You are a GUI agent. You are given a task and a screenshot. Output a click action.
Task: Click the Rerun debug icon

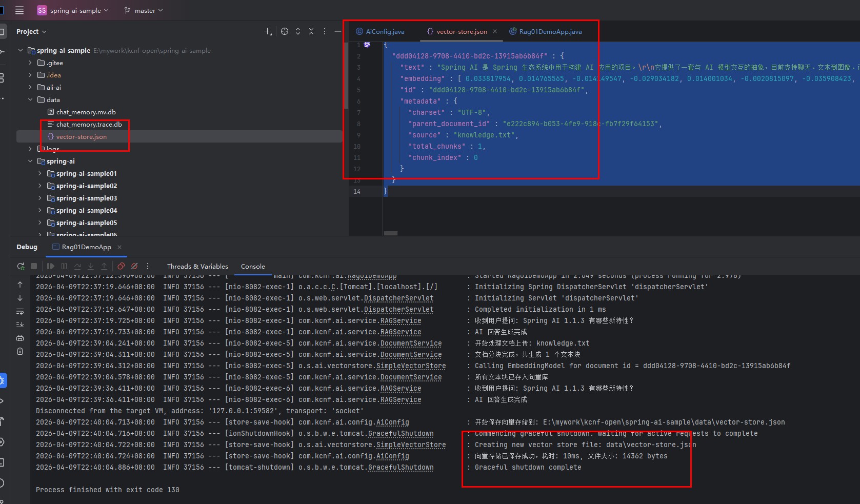21,266
